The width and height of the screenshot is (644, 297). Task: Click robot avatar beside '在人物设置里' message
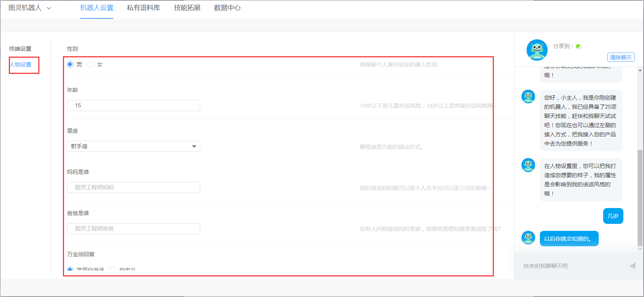click(528, 165)
